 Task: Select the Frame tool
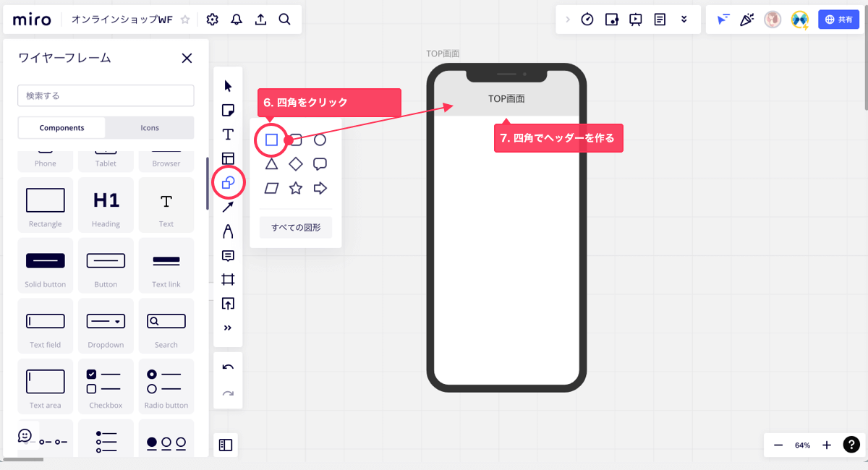228,280
